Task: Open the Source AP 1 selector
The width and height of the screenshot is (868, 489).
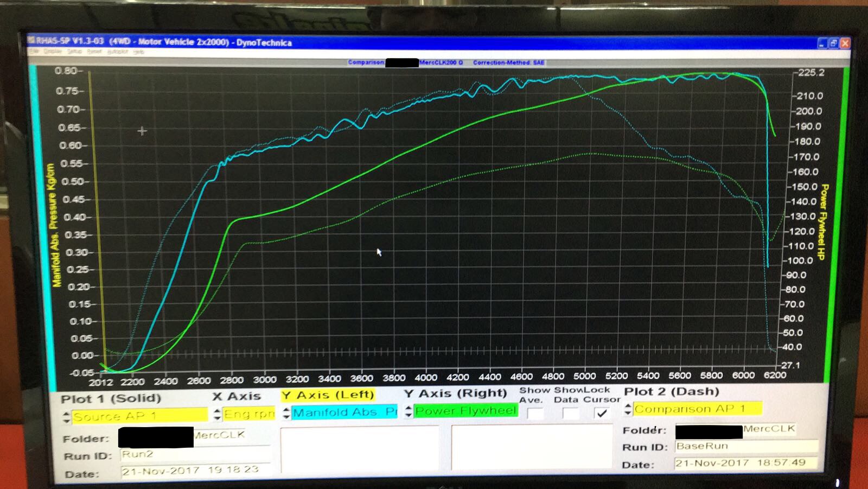Action: (139, 416)
